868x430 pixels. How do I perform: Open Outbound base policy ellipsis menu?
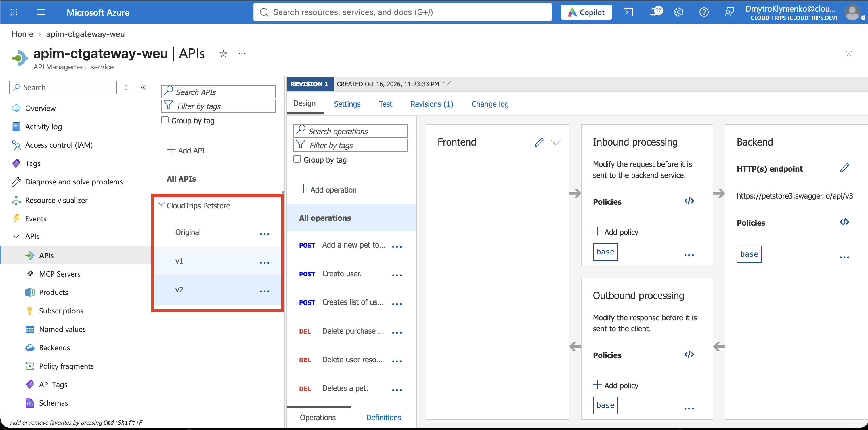click(689, 409)
